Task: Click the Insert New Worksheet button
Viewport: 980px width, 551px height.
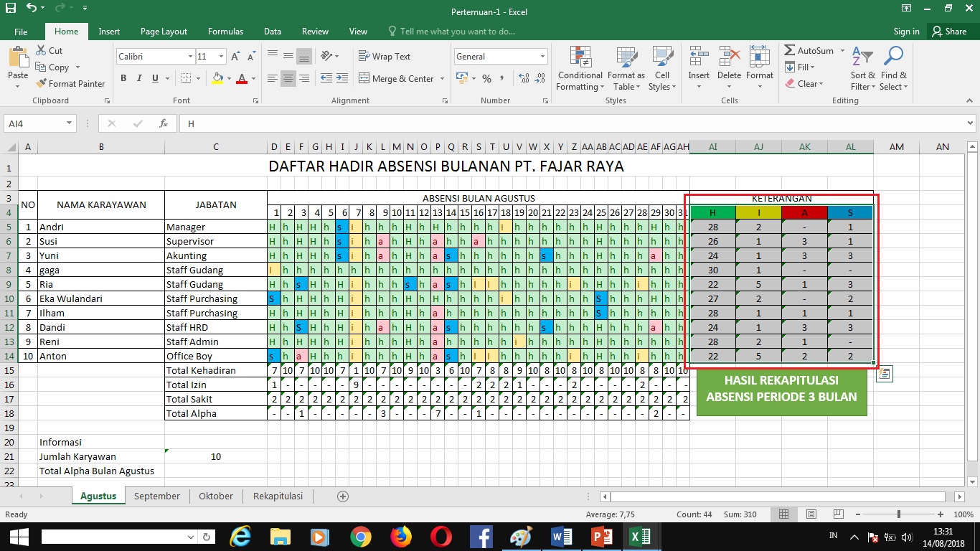Action: [342, 496]
